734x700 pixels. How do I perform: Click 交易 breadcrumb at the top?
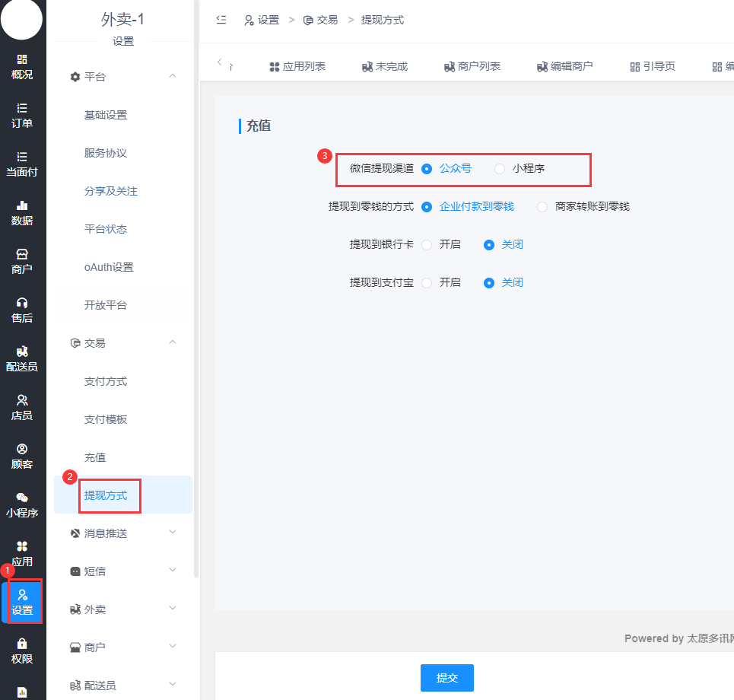321,20
